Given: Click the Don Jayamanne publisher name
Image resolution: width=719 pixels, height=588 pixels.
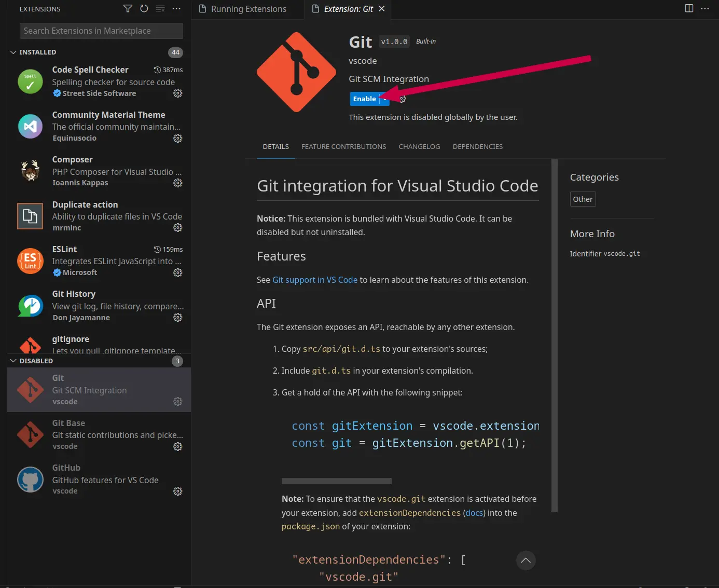Looking at the screenshot, I should [x=81, y=318].
